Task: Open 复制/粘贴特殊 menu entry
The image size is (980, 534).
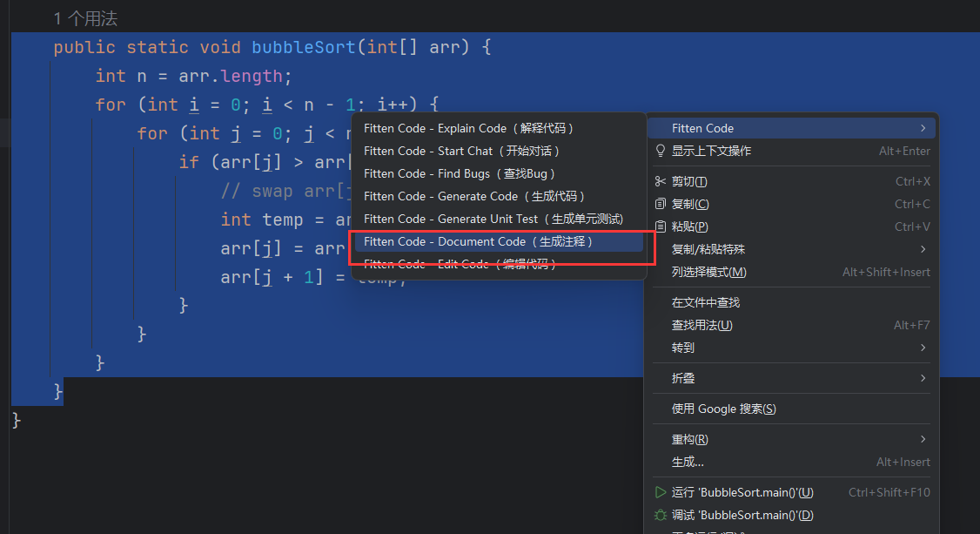Action: tap(791, 249)
